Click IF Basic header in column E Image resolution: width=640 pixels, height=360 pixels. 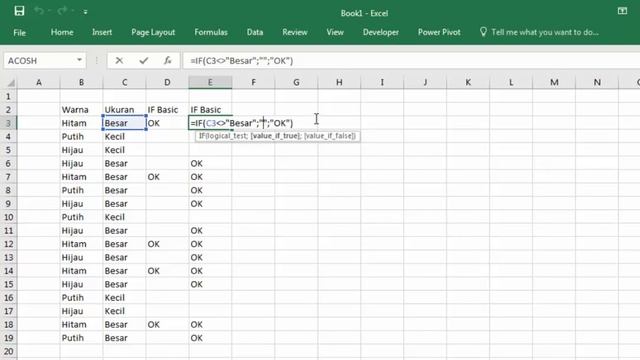(210, 110)
